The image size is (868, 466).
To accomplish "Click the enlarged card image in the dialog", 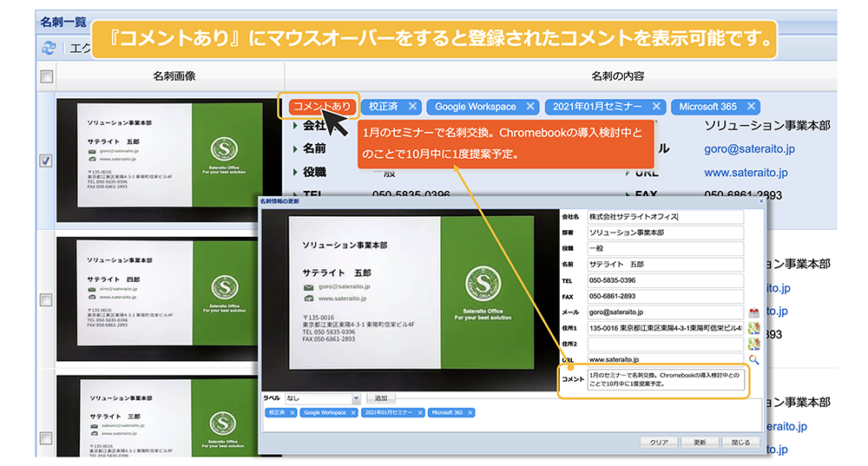I will click(x=411, y=299).
